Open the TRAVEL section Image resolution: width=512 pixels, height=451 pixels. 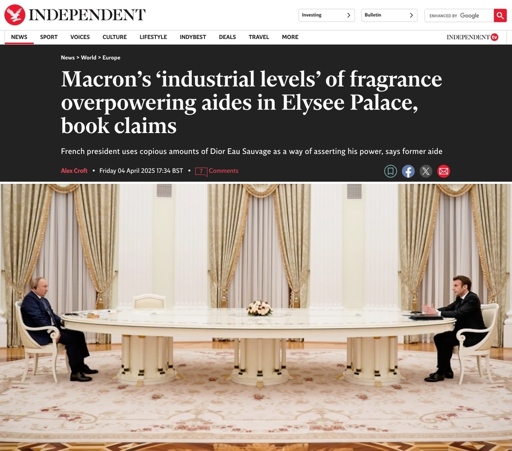(x=259, y=37)
